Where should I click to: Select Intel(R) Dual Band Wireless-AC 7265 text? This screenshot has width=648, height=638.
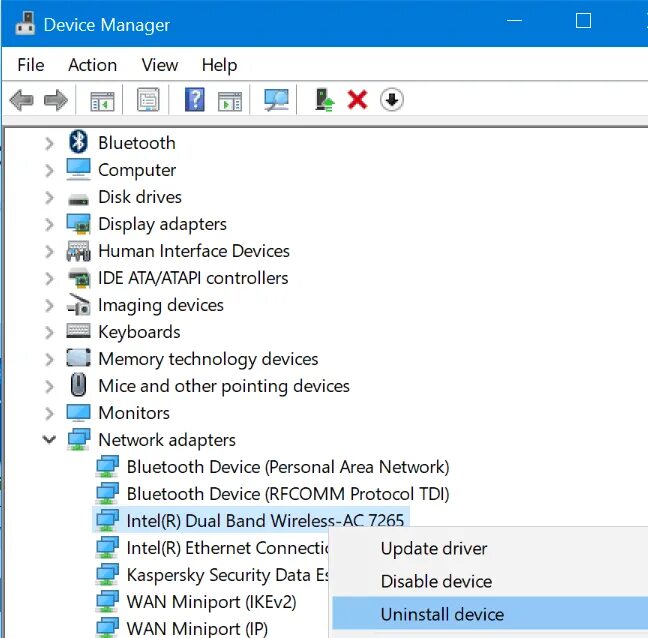[265, 521]
